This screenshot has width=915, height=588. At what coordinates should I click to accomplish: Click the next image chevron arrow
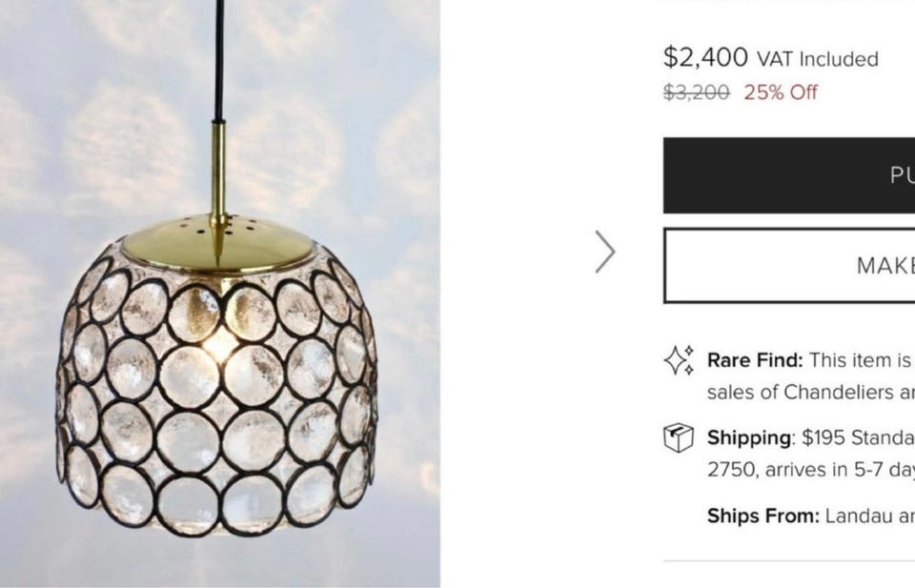pyautogui.click(x=605, y=252)
